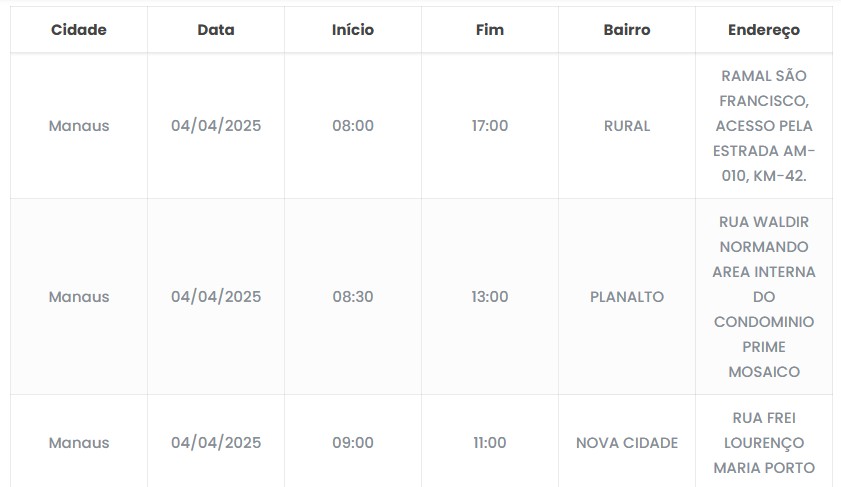This screenshot has height=487, width=841.
Task: Select the 09:00 start time cell
Action: (x=353, y=443)
